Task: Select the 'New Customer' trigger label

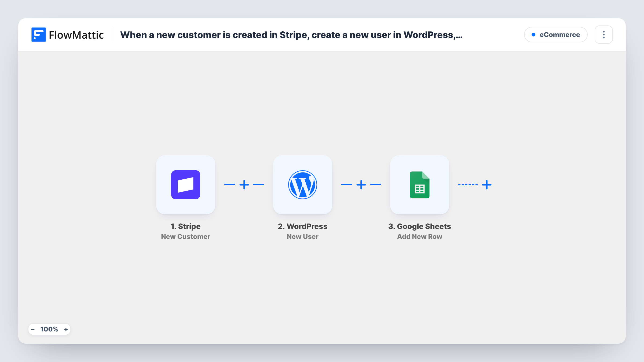Action: [186, 237]
